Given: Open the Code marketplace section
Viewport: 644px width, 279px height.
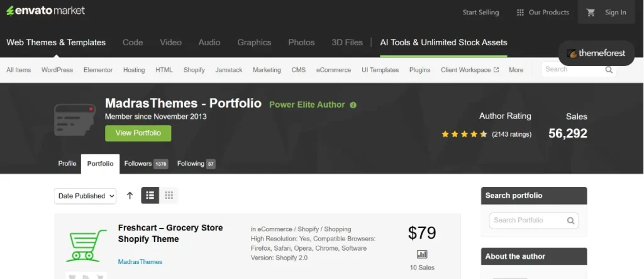Looking at the screenshot, I should click(133, 42).
